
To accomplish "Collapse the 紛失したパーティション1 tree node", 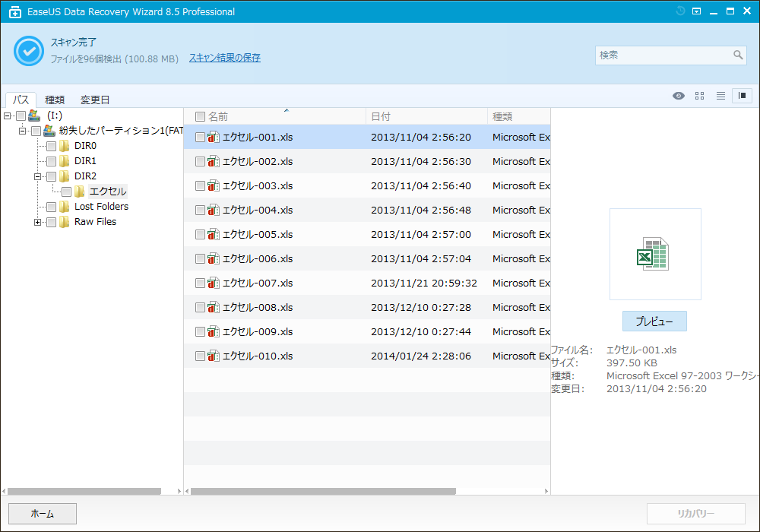I will tap(22, 131).
